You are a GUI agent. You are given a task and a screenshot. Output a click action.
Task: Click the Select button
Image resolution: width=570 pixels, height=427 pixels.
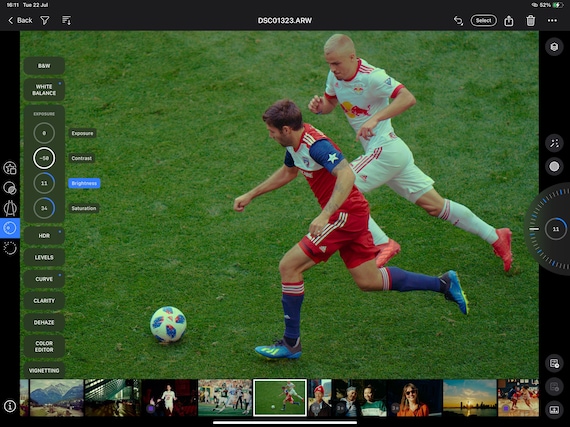[x=483, y=21]
